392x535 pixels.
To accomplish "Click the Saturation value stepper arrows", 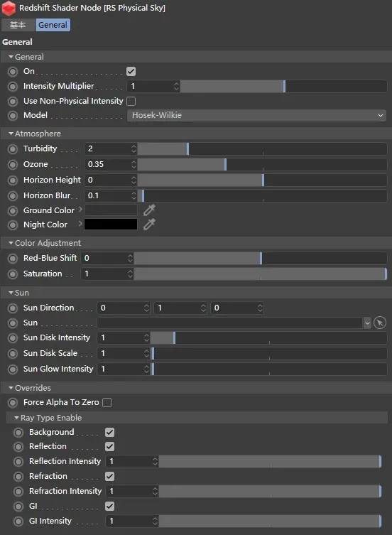I will tap(130, 274).
